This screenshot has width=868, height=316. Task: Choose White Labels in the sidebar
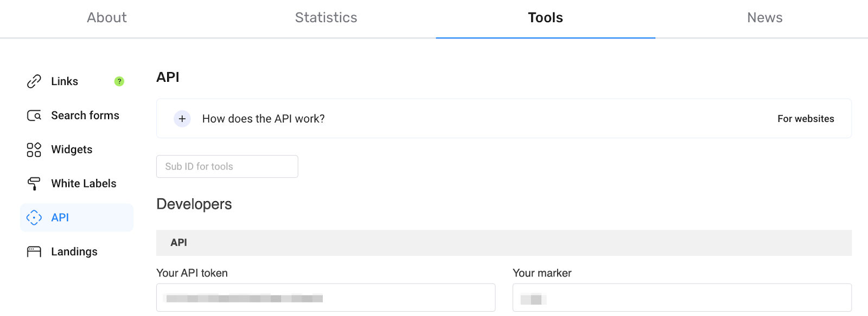84,184
